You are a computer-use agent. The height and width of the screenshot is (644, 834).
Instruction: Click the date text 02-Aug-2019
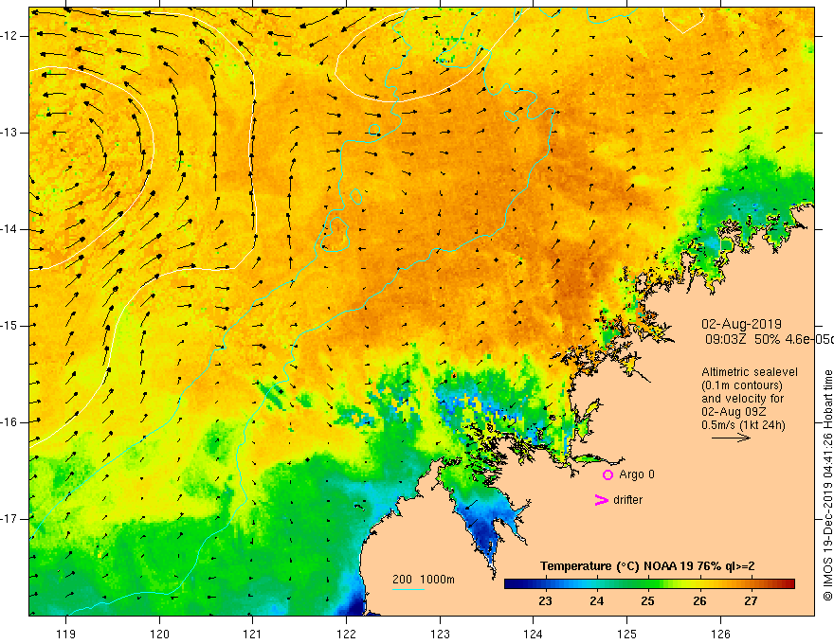tap(741, 324)
